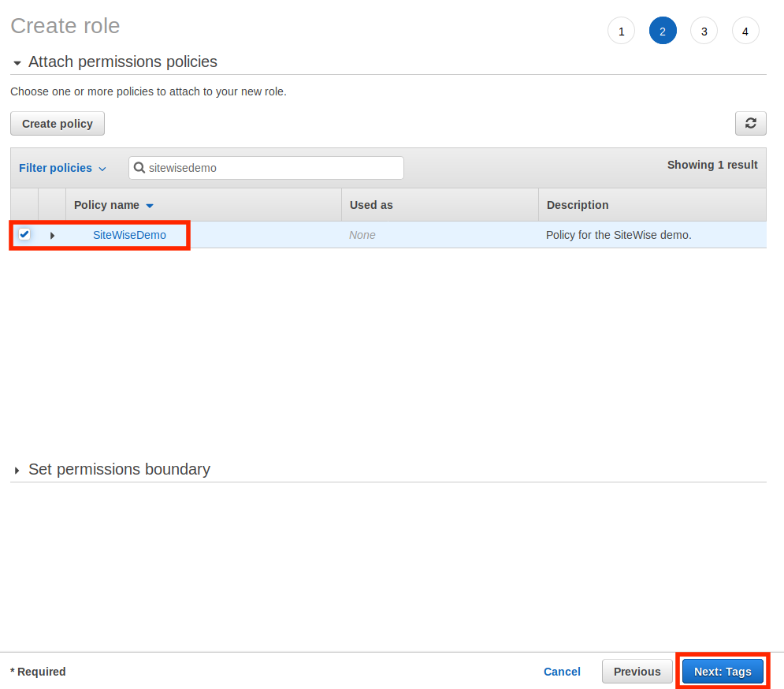Click the search magnifier icon in filter box
Image resolution: width=784 pixels, height=689 pixels.
(139, 168)
